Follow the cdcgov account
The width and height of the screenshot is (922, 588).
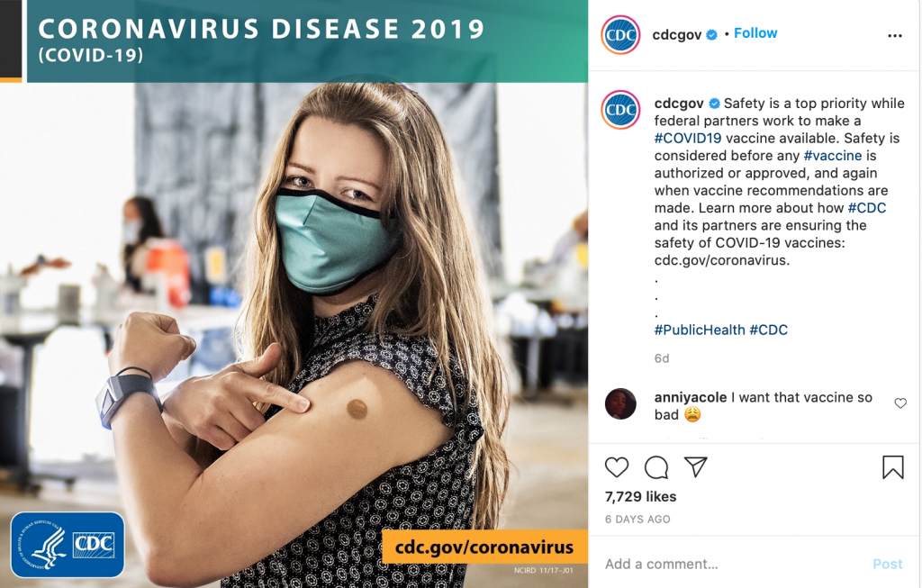tap(755, 33)
